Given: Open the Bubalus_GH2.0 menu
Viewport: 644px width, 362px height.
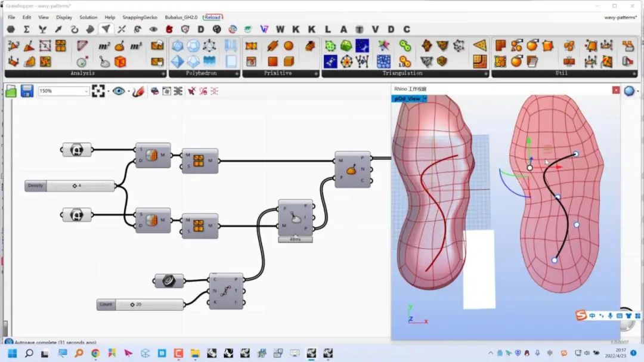Looking at the screenshot, I should pos(181,17).
